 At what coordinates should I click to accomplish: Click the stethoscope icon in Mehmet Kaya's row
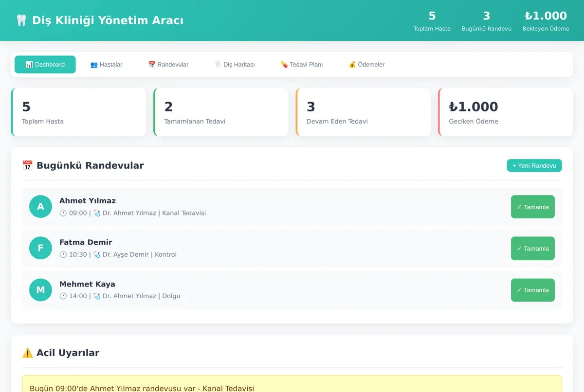click(97, 296)
